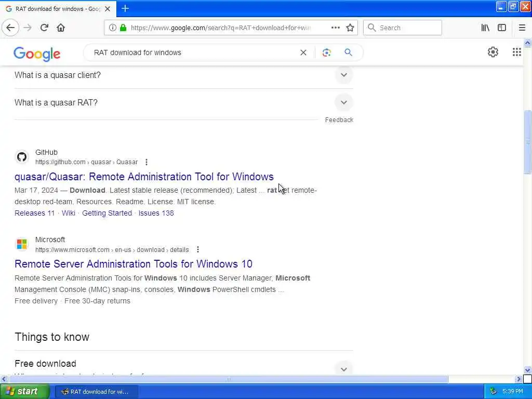Open page actions three-dot menu

tap(335, 28)
